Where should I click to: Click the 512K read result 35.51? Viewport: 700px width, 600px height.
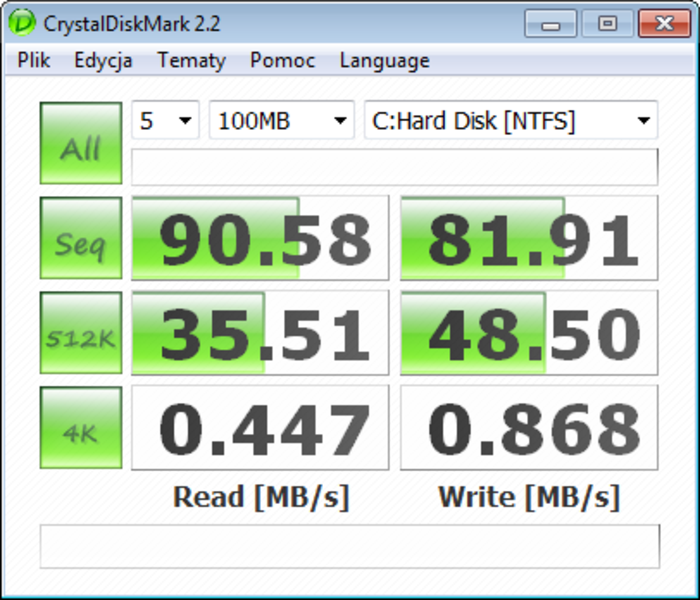[260, 333]
